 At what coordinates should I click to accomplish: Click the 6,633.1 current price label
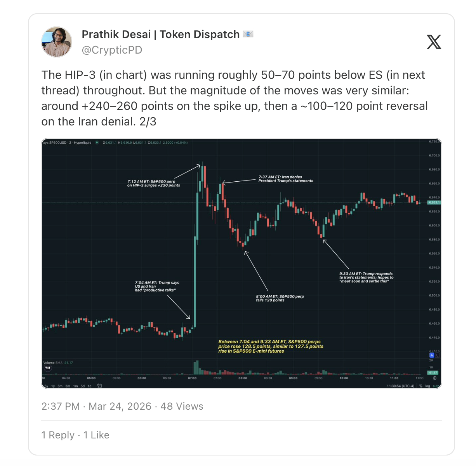(x=434, y=202)
